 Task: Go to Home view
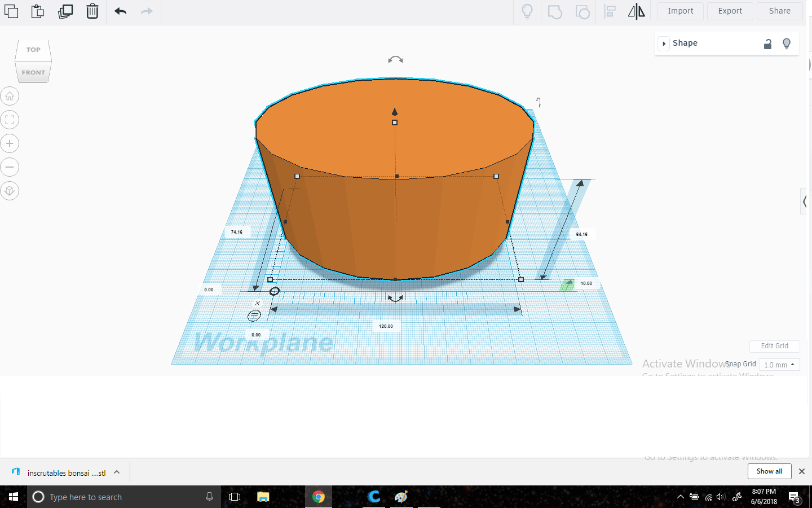coord(10,96)
